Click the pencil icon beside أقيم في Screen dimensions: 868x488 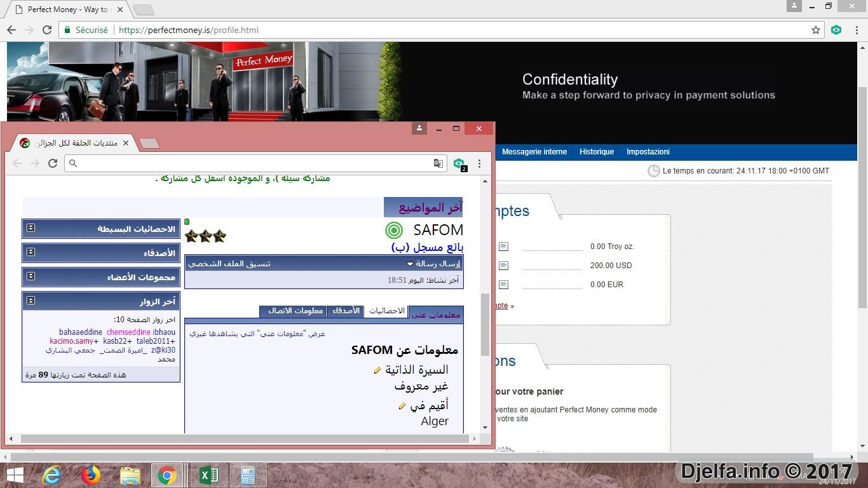(402, 406)
